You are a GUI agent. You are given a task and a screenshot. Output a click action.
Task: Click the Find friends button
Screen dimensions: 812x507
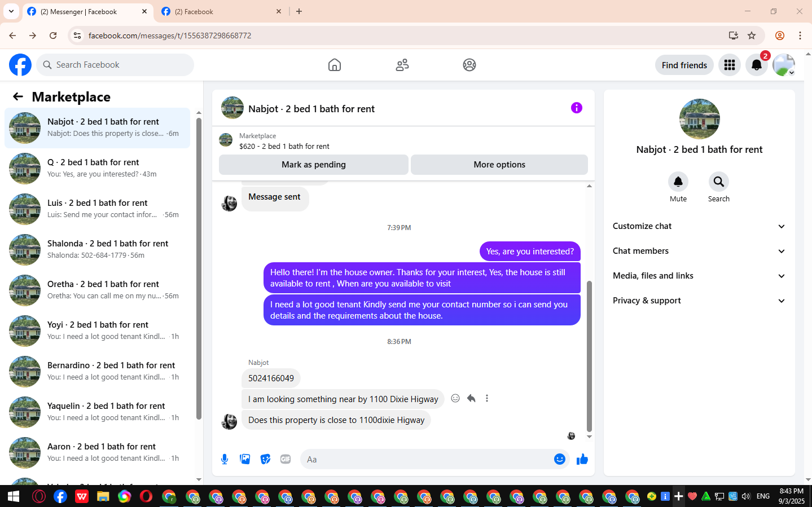(x=684, y=65)
